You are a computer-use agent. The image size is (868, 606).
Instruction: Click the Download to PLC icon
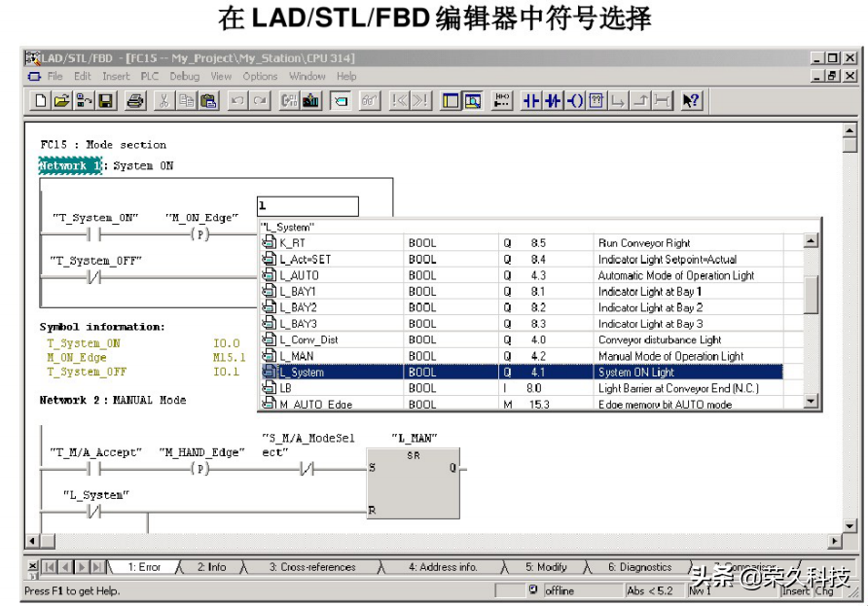(x=311, y=101)
